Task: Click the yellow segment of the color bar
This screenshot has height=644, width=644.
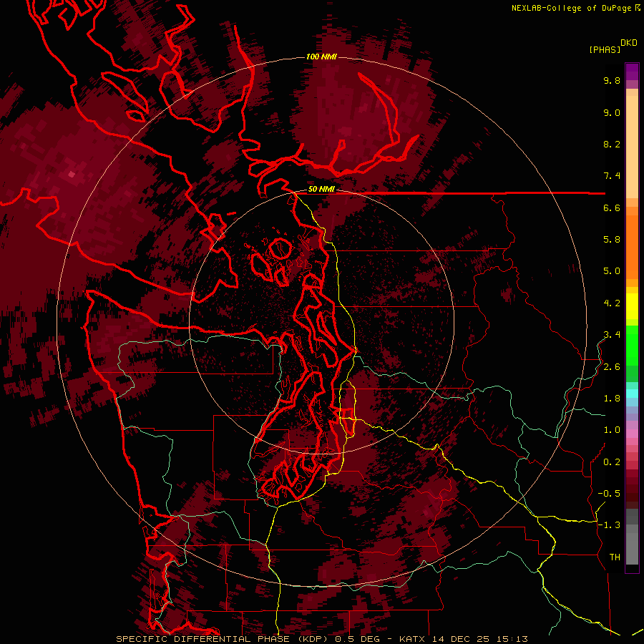Action: tap(632, 306)
